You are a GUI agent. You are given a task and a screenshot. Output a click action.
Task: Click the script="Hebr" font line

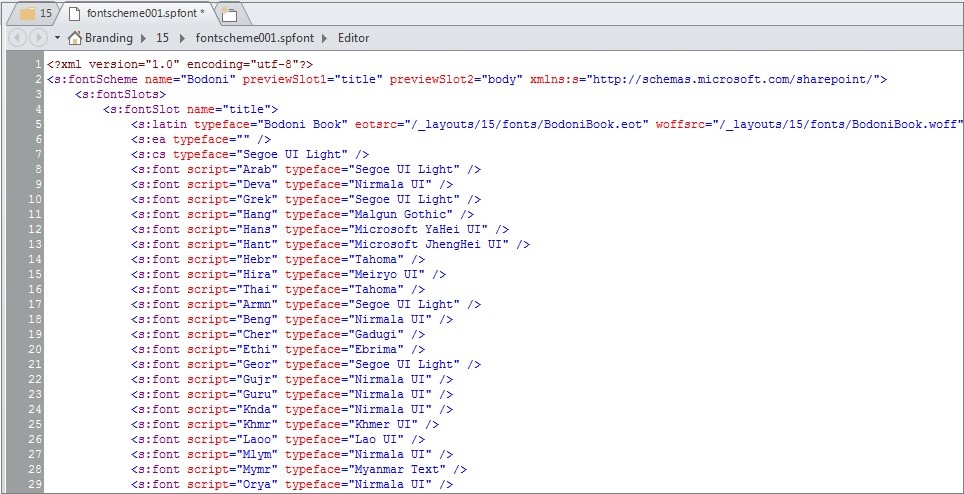[278, 259]
